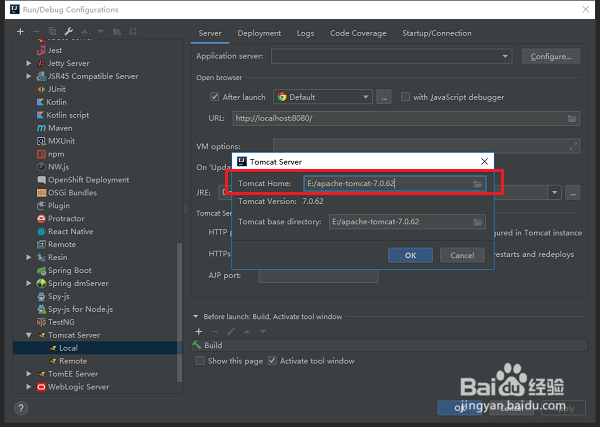Click the Tomcat base directory folder icon
The width and height of the screenshot is (600, 427).
(478, 222)
